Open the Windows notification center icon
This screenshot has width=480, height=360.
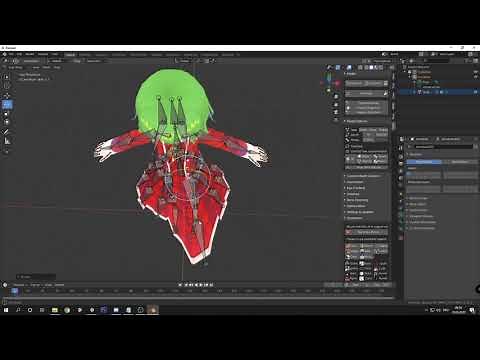pyautogui.click(x=472, y=310)
